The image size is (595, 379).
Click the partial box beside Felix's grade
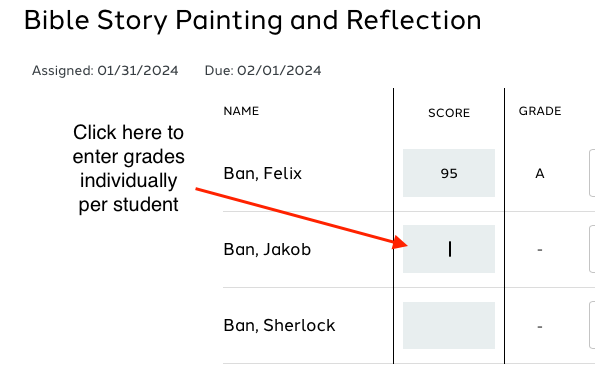click(592, 173)
